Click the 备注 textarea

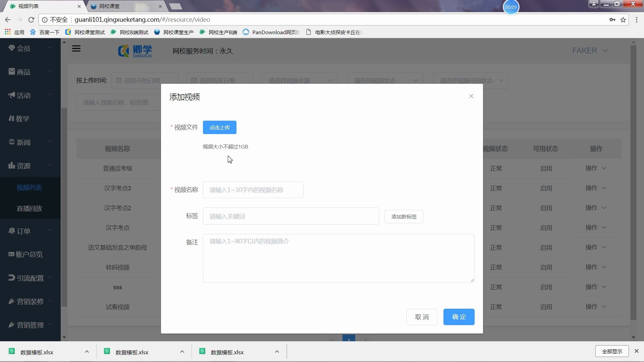[338, 258]
